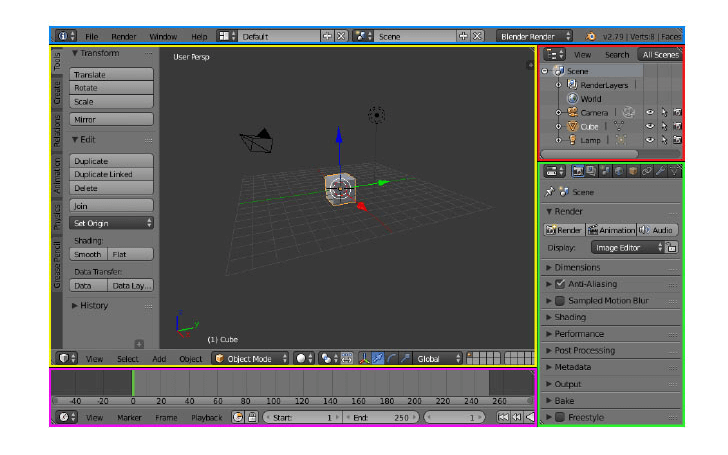Click the outliner horizontal scrollbar
Image resolution: width=728 pixels, height=455 pixels.
coord(590,154)
